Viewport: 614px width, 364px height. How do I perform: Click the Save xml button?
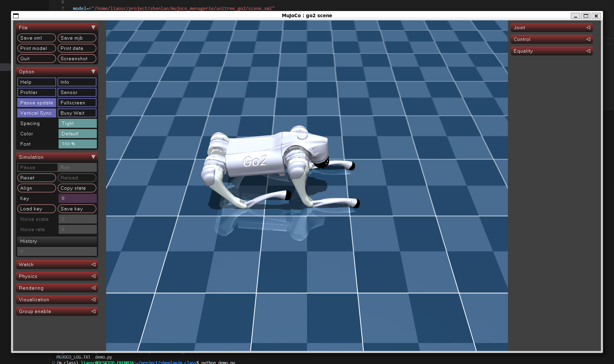coord(36,38)
